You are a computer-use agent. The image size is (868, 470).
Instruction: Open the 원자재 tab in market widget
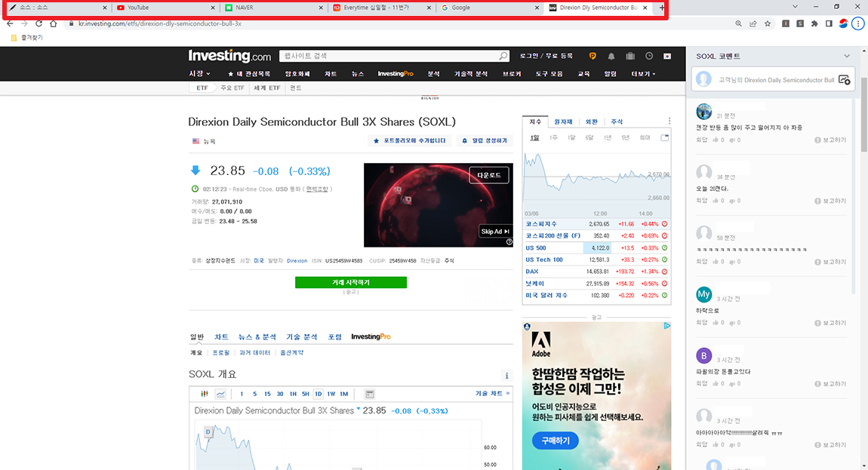coord(563,121)
